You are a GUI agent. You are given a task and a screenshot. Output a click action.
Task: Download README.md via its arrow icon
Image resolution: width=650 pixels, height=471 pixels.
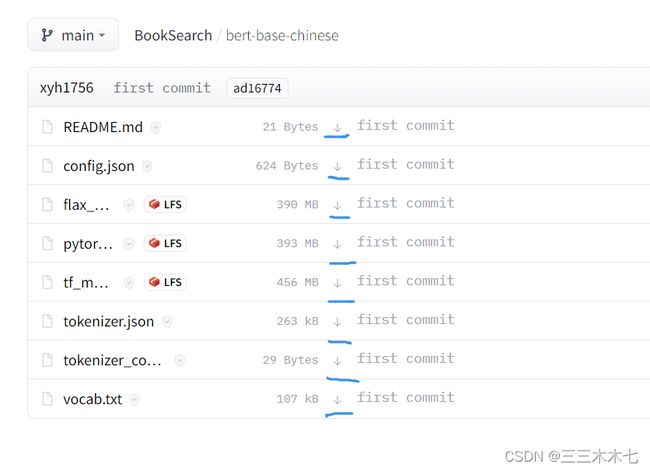click(x=337, y=127)
